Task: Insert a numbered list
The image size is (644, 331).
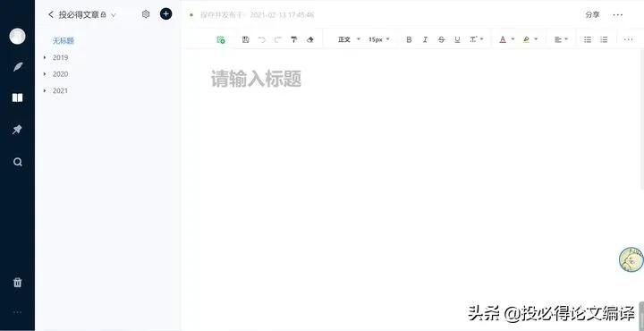Action: [604, 39]
